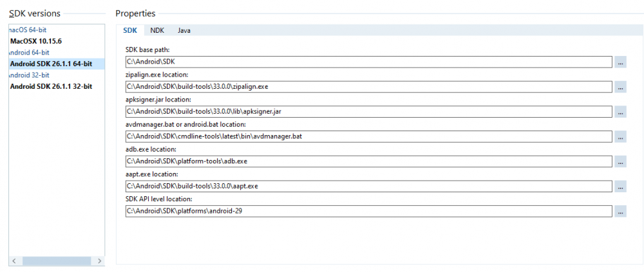Click the apksigner.jar location field
Screen dimensions: 644x272
369,112
